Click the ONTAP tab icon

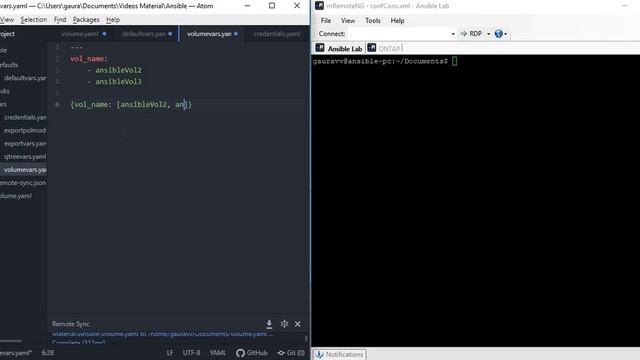pyautogui.click(x=371, y=48)
